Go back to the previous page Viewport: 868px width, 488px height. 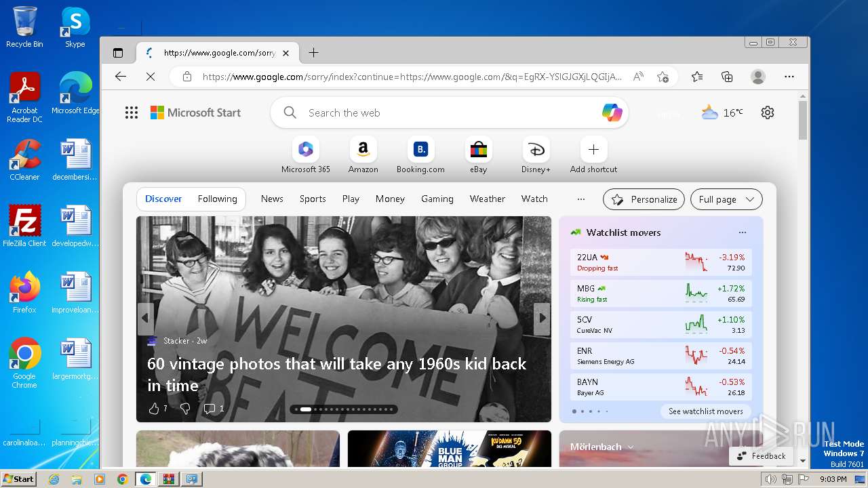[x=121, y=77]
